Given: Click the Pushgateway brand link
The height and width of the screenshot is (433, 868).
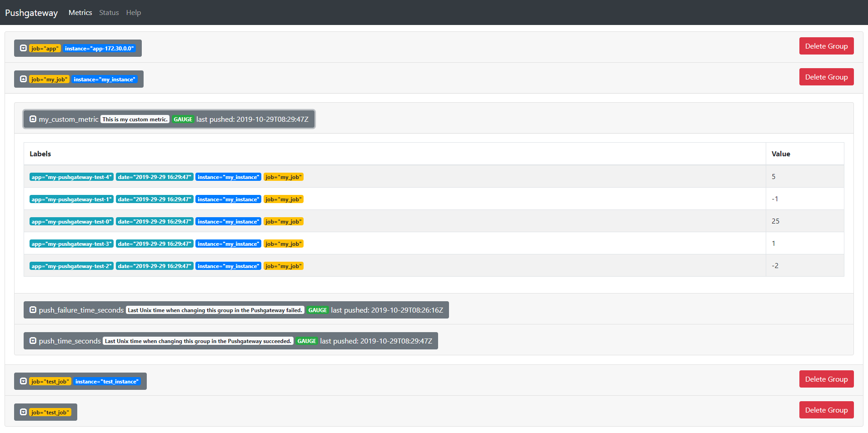Looking at the screenshot, I should point(31,12).
